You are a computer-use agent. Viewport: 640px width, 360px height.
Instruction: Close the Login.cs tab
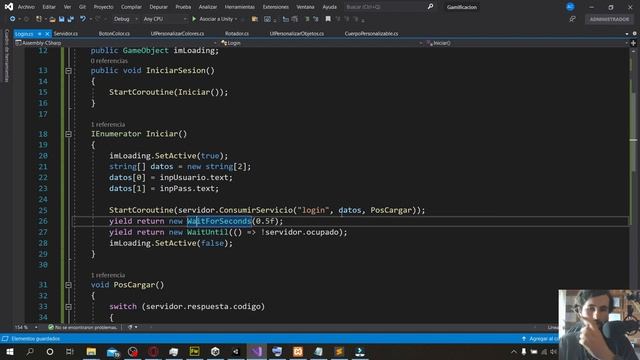pyautogui.click(x=47, y=33)
